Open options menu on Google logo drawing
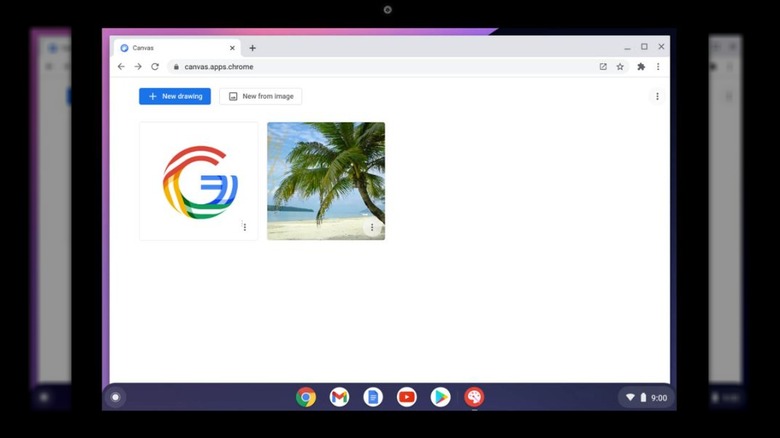This screenshot has width=780, height=438. point(244,228)
